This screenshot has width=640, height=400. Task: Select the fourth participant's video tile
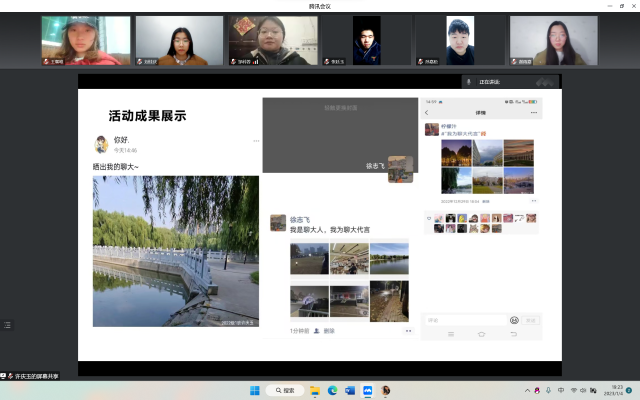367,40
